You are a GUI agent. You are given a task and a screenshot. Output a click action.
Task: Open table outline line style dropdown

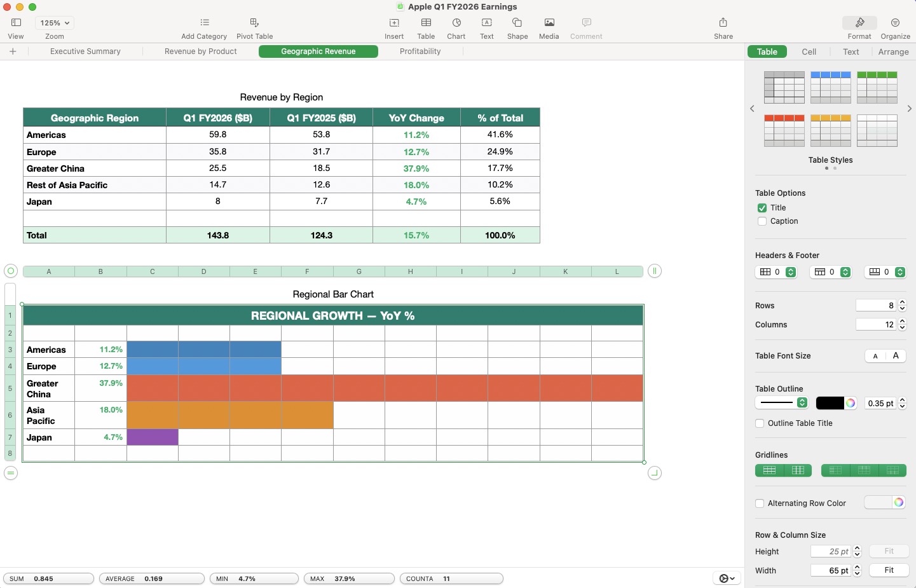point(781,403)
